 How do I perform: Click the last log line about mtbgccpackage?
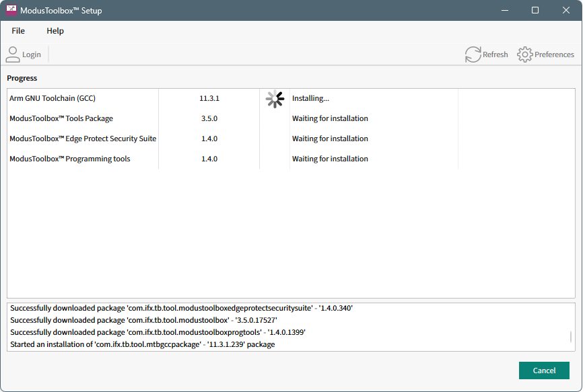[x=143, y=344]
